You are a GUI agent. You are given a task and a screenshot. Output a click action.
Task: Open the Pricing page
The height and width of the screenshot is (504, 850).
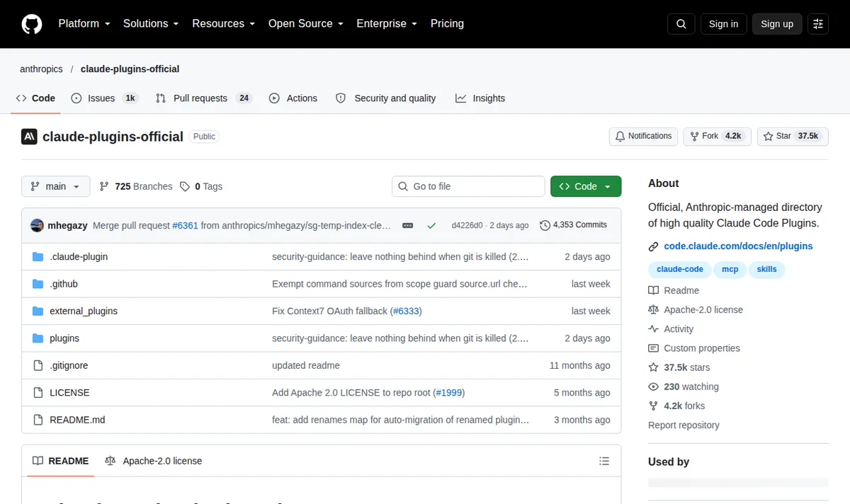447,23
